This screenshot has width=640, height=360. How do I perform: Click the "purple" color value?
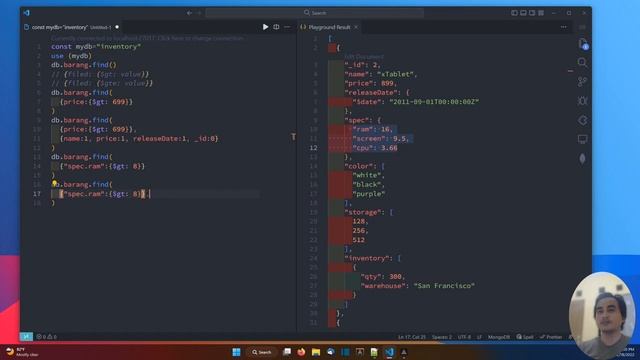point(369,194)
